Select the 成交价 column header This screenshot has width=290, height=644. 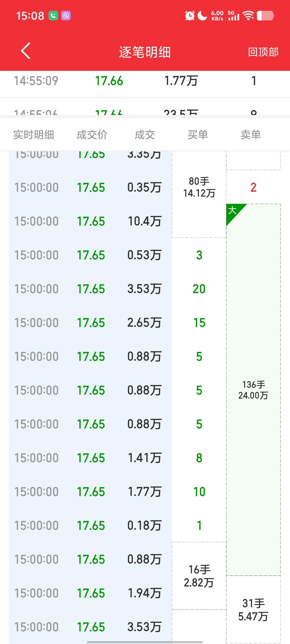click(92, 135)
